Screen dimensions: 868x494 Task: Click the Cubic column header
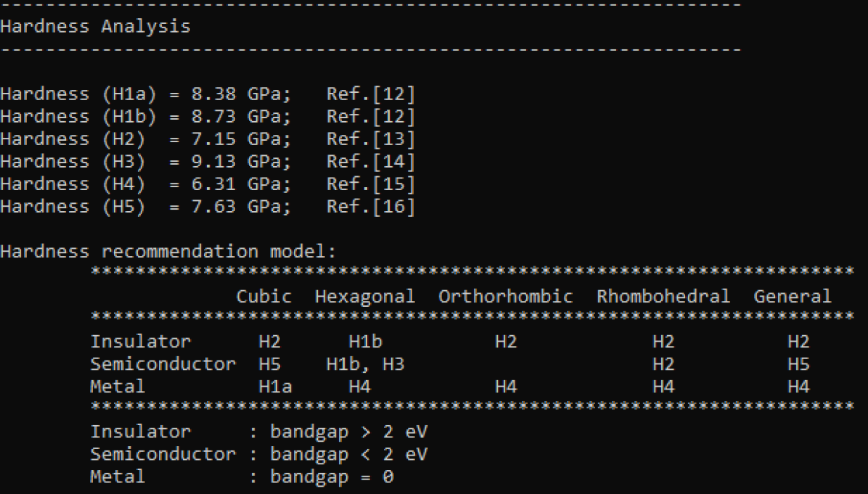263,297
